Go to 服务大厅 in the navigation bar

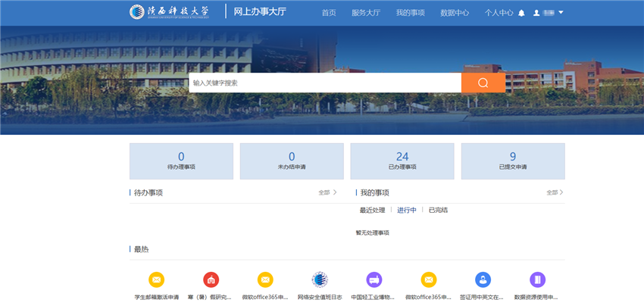point(365,13)
